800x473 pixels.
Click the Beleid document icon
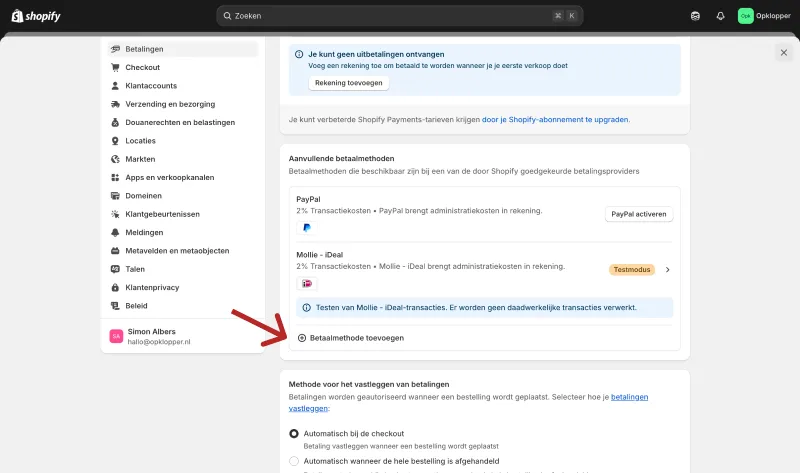[115, 306]
